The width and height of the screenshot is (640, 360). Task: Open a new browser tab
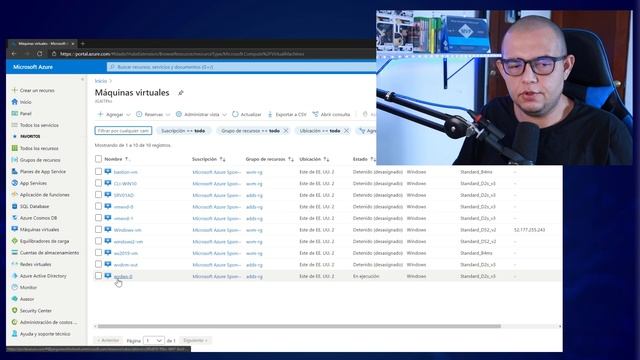point(82,43)
